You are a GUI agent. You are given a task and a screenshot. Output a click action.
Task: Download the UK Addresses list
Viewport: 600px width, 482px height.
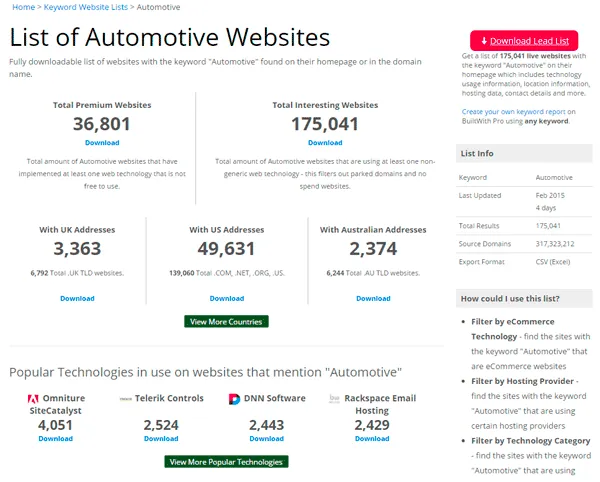[77, 298]
